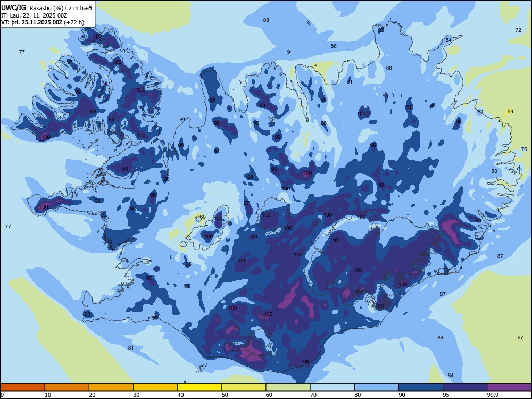Pick the amber 20–30 legend swatch
The image size is (532, 399).
click(111, 387)
